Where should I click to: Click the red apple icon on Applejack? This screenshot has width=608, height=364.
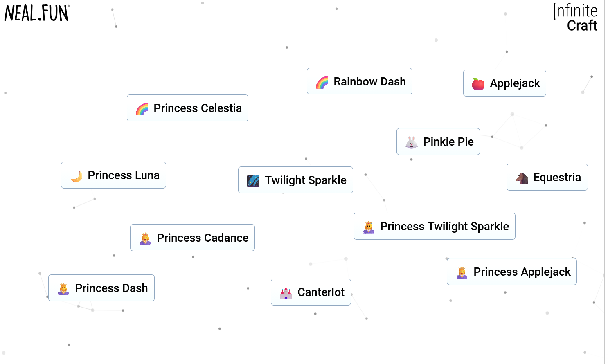(x=478, y=84)
